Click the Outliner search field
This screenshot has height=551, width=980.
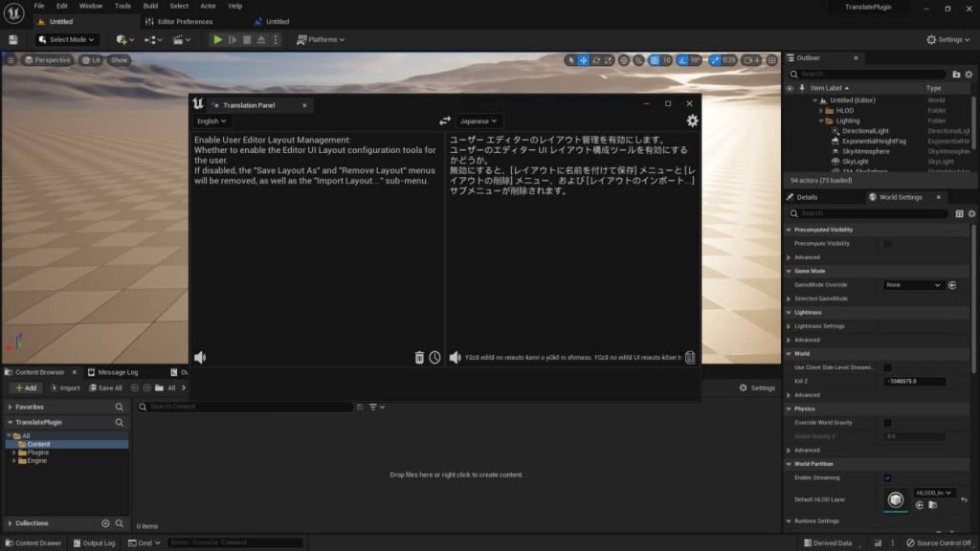pos(869,75)
